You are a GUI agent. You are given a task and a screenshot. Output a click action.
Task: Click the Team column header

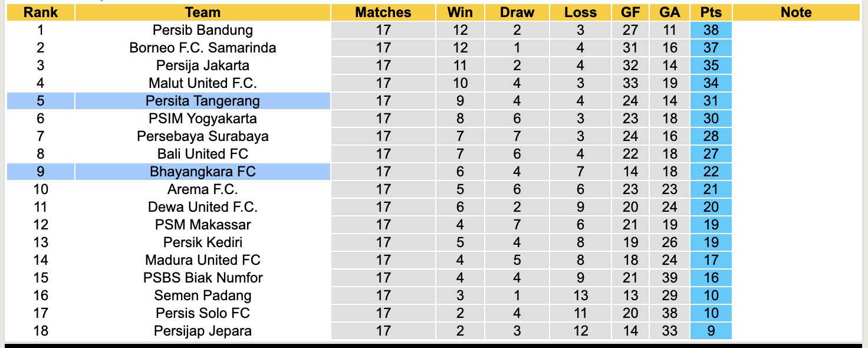point(202,12)
